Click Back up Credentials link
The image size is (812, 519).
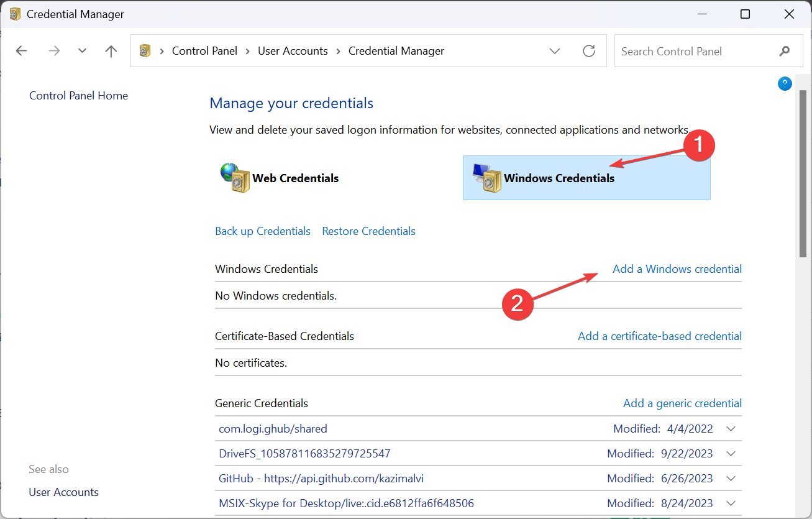263,231
